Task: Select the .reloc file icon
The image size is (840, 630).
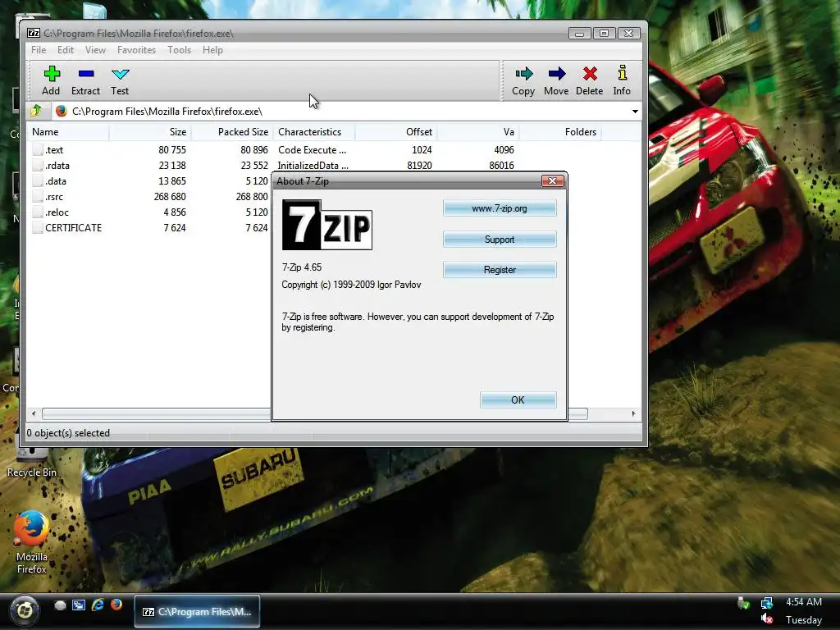Action: click(x=37, y=212)
